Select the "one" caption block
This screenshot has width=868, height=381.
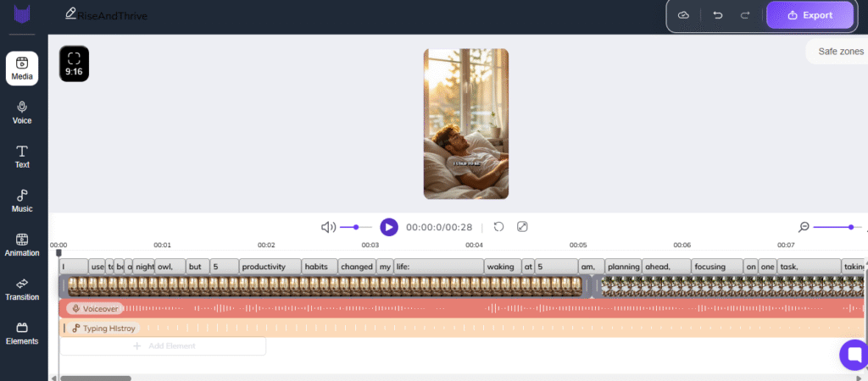(x=767, y=267)
